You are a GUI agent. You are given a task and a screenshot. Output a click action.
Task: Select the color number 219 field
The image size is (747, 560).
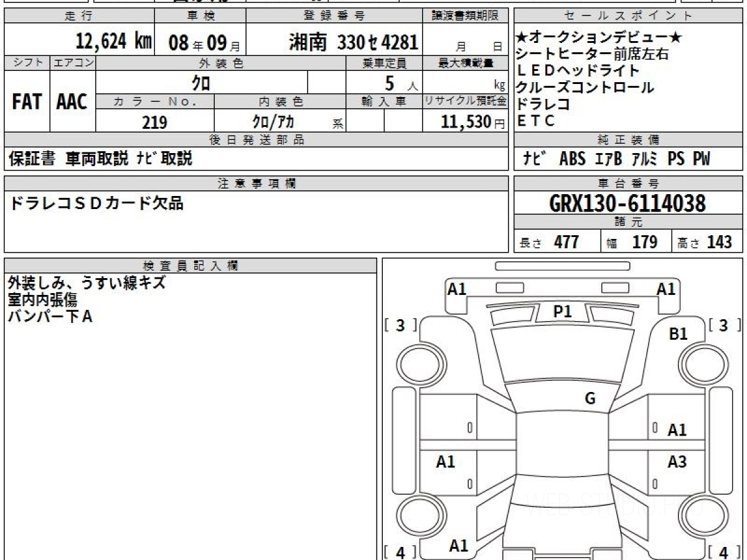tap(154, 123)
